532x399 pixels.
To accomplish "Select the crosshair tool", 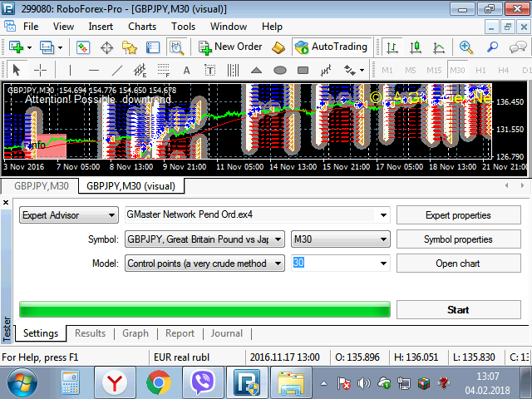I will coord(39,70).
